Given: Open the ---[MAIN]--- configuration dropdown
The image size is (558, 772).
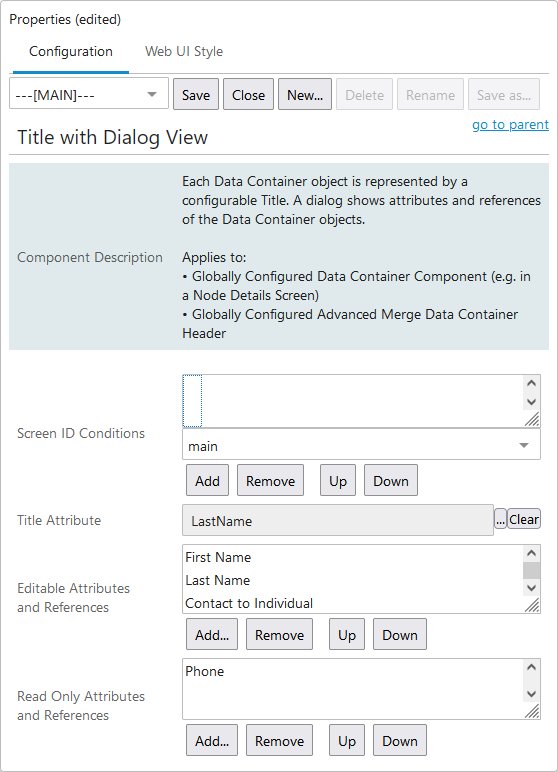Looking at the screenshot, I should coord(89,94).
